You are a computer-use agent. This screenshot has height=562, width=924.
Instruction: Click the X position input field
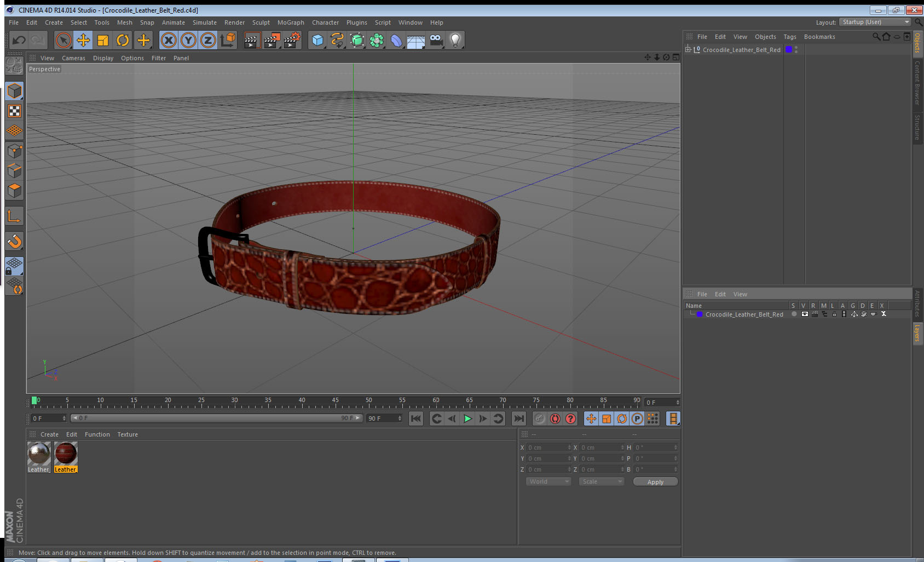(x=549, y=448)
